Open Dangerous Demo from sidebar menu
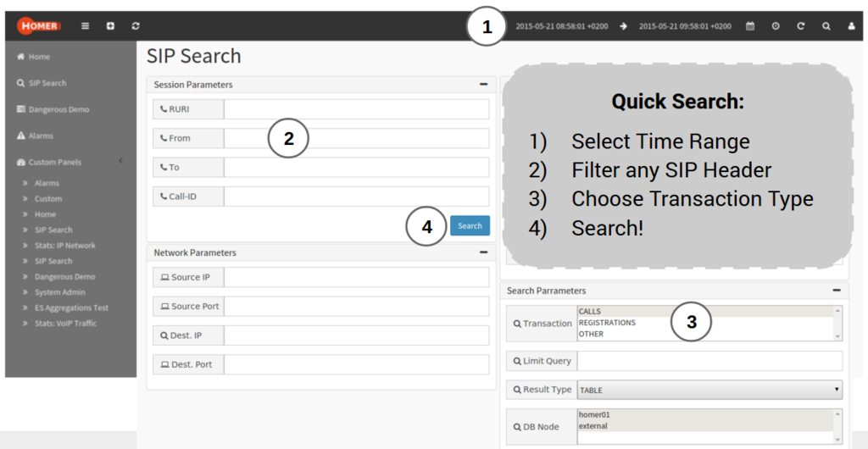The width and height of the screenshot is (868, 449). coord(58,109)
